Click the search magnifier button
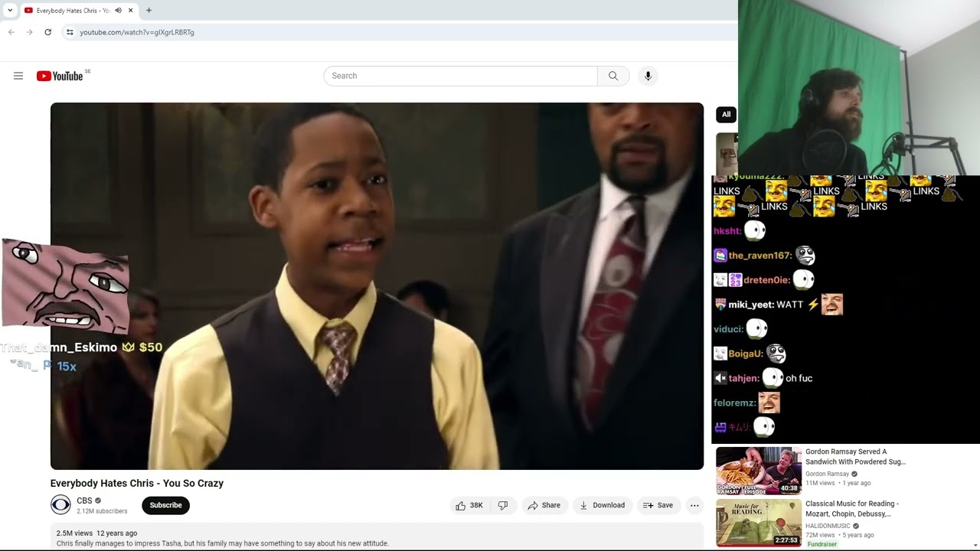The width and height of the screenshot is (980, 551). tap(613, 76)
